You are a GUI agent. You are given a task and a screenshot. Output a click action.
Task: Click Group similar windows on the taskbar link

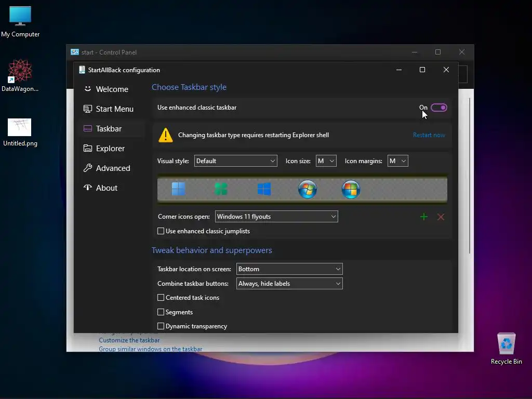pyautogui.click(x=150, y=349)
